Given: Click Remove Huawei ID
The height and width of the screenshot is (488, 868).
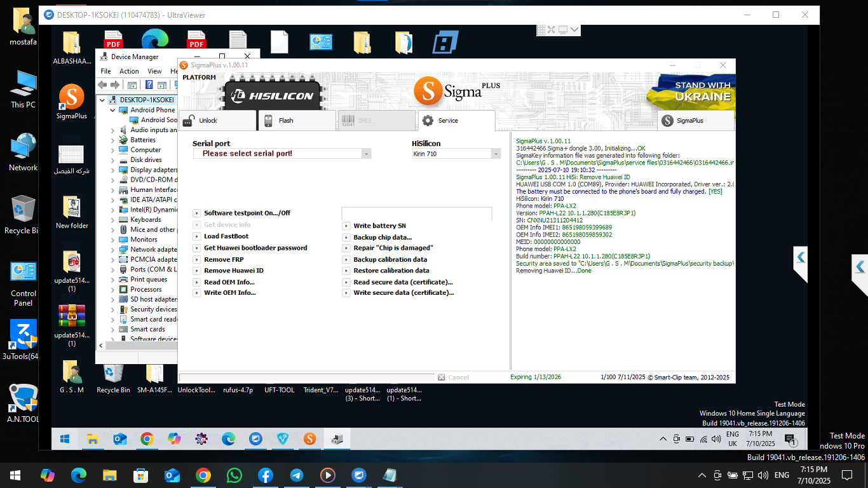Looking at the screenshot, I should point(229,271).
